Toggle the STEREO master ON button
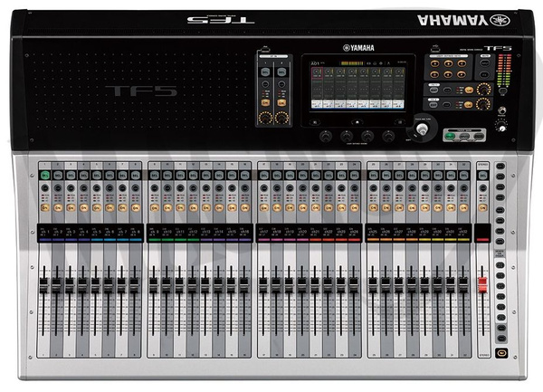Viewport: 543px width, 392px height. coord(482,207)
